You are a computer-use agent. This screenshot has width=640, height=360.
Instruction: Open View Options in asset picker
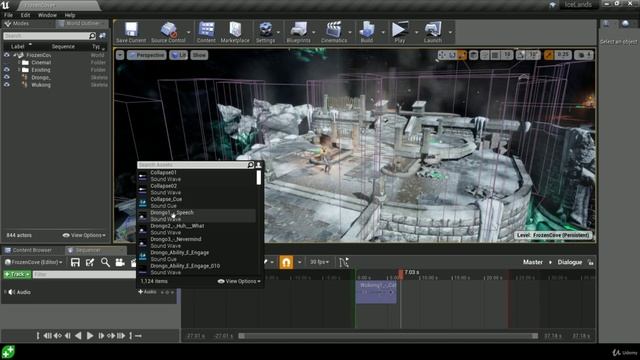[239, 281]
